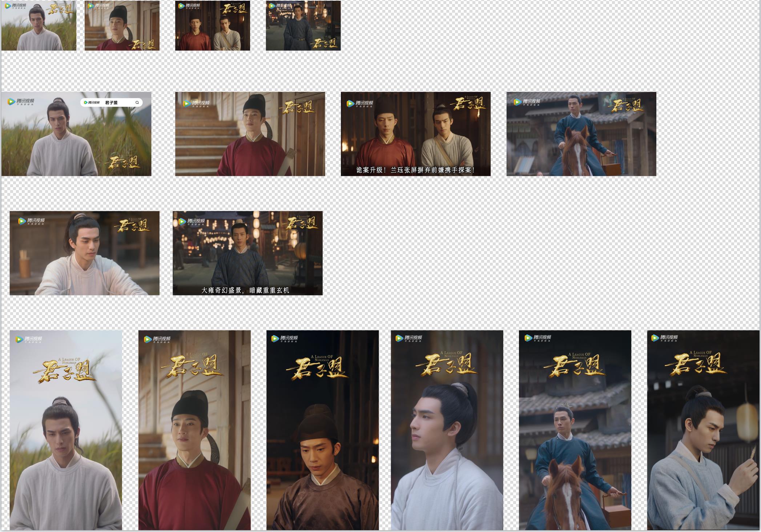Select the vertical poster of blue-robed horse rider
This screenshot has height=532, width=761.
click(x=575, y=430)
